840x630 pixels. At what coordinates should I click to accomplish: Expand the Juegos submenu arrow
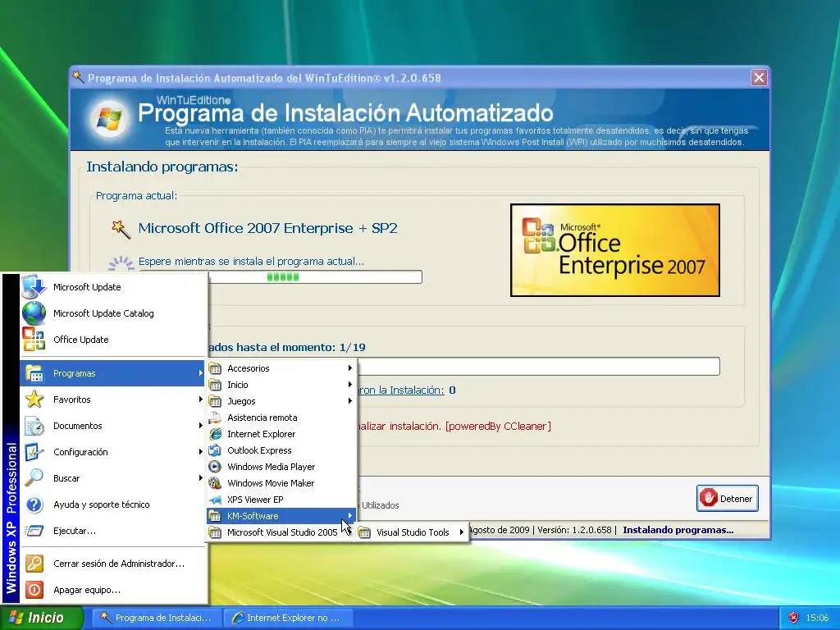349,400
